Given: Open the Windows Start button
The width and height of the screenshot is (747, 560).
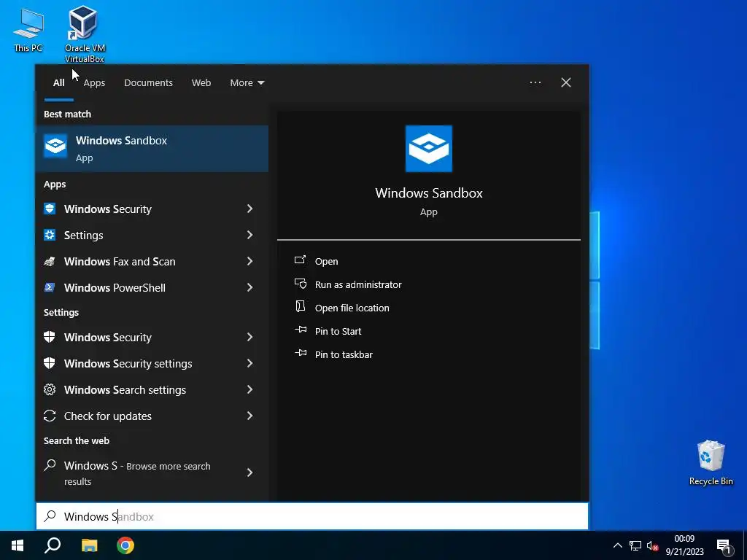Looking at the screenshot, I should coord(18,545).
